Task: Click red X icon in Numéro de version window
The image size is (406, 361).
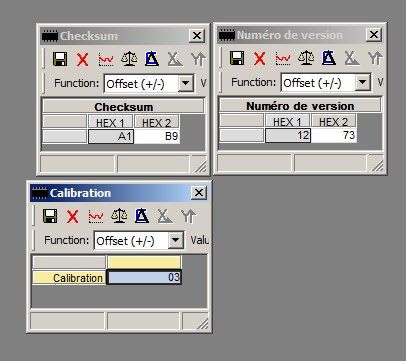Action: click(259, 59)
